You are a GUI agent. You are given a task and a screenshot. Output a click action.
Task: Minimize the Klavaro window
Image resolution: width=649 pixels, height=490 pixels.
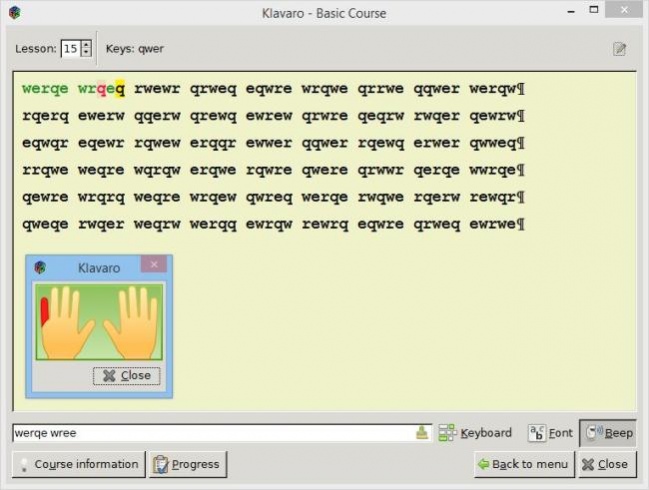click(571, 11)
